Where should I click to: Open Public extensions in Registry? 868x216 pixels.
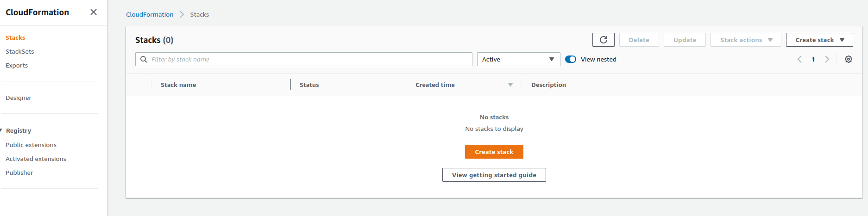coord(31,145)
